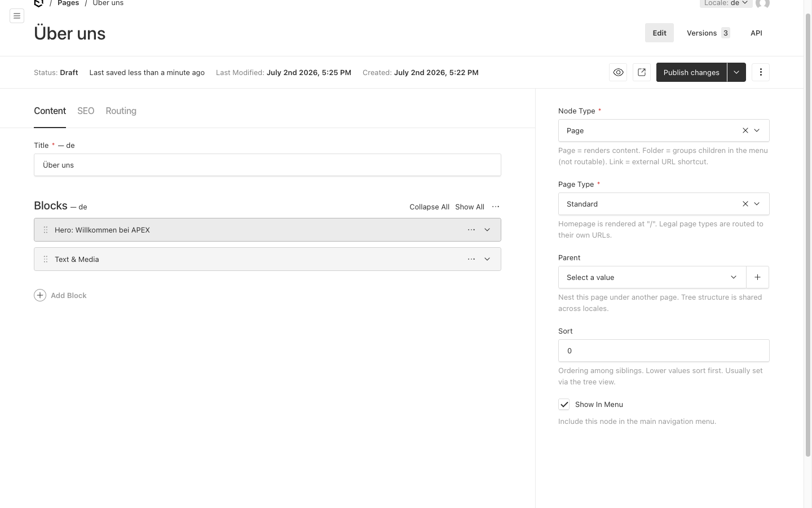Grab the Hero block drag handle
This screenshot has height=508, width=812.
tap(46, 230)
